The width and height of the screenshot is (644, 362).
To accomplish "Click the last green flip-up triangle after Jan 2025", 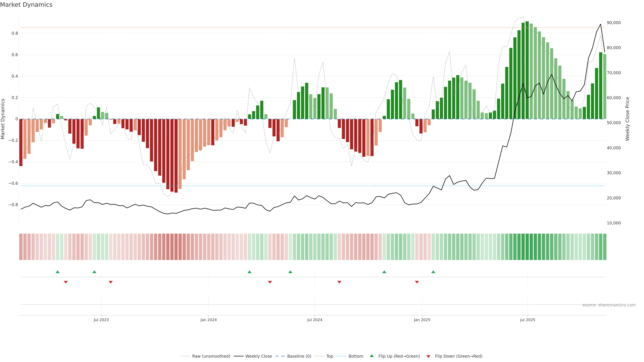I will pyautogui.click(x=433, y=272).
